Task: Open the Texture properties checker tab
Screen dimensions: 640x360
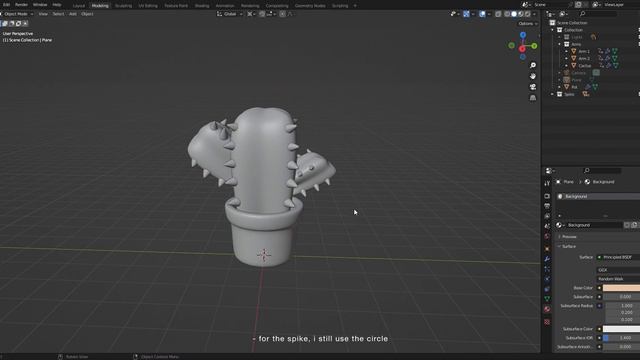Action: (547, 322)
